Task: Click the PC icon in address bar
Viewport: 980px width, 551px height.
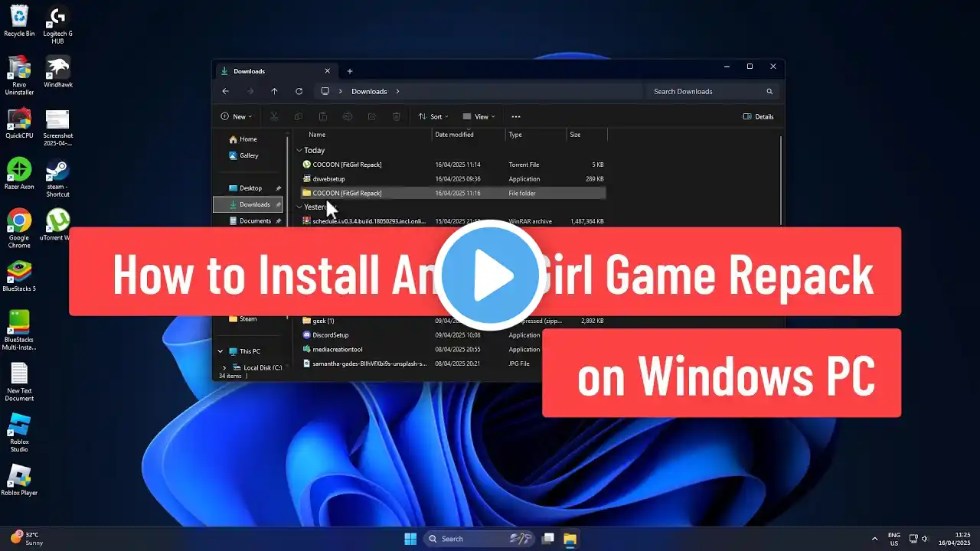Action: (325, 91)
